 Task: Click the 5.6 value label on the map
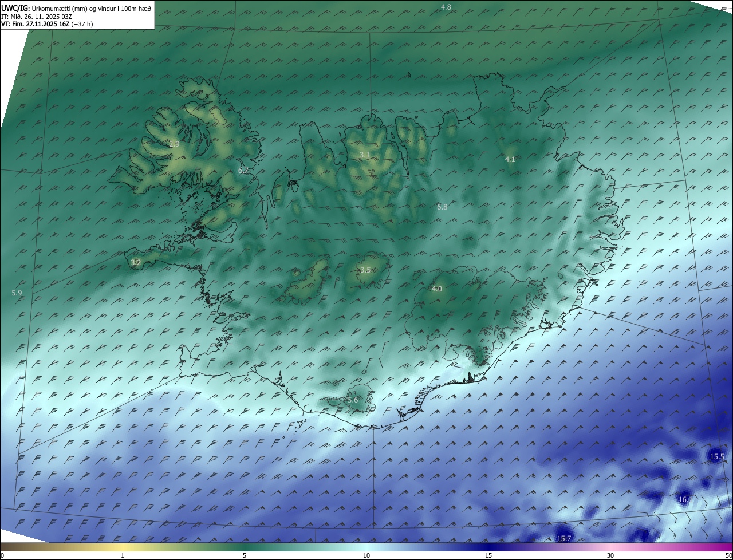pos(352,400)
